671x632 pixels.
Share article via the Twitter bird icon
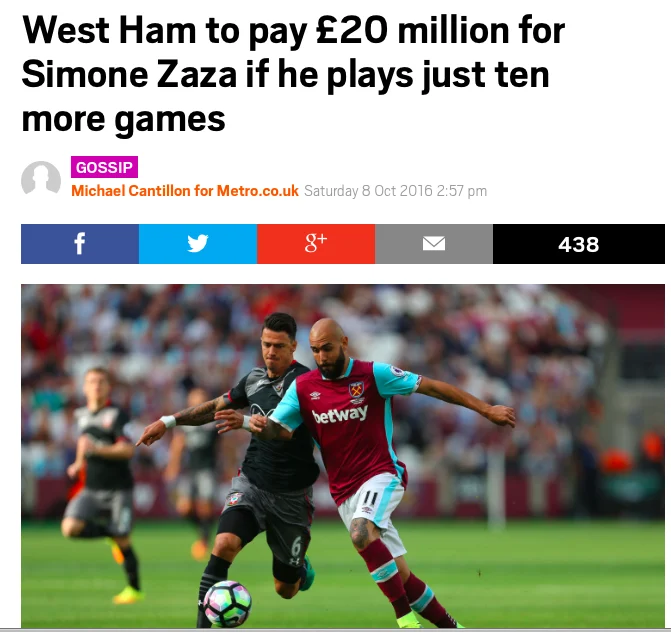pyautogui.click(x=198, y=243)
